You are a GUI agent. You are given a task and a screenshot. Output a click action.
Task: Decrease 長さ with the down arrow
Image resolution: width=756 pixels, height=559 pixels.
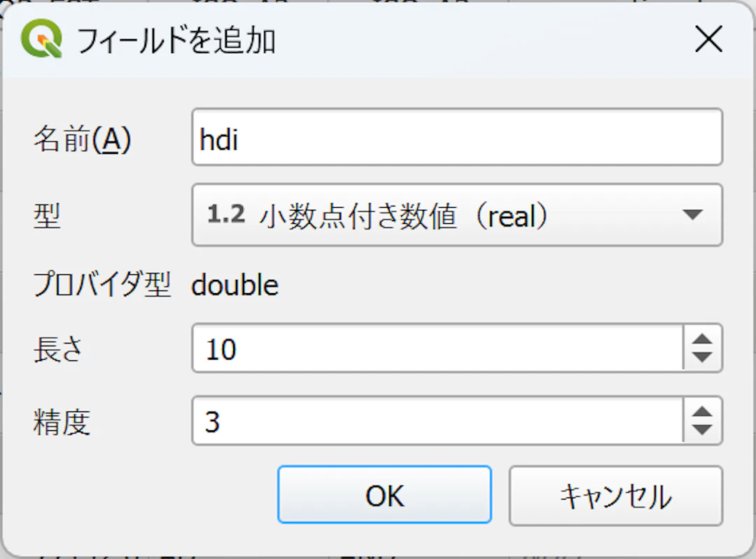pos(702,357)
